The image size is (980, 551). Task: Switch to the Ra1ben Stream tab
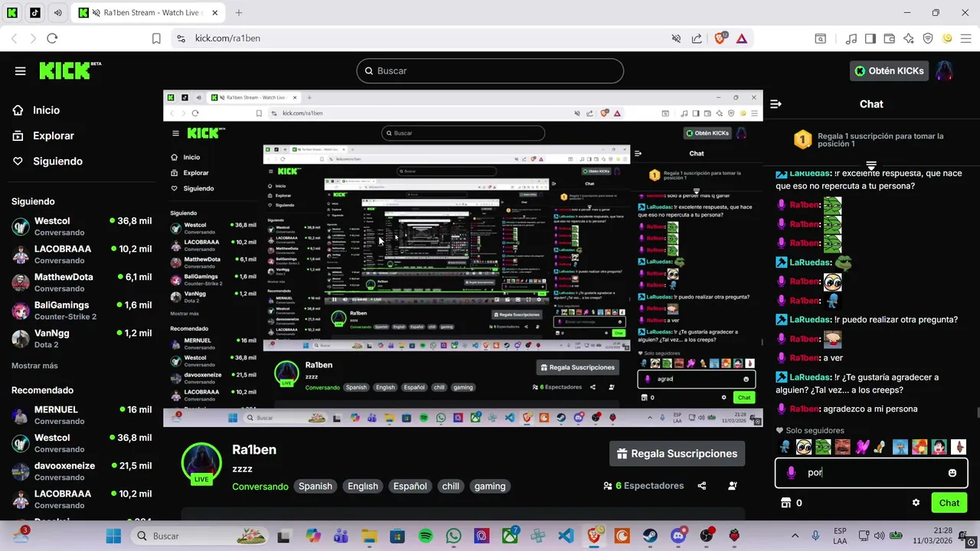150,13
